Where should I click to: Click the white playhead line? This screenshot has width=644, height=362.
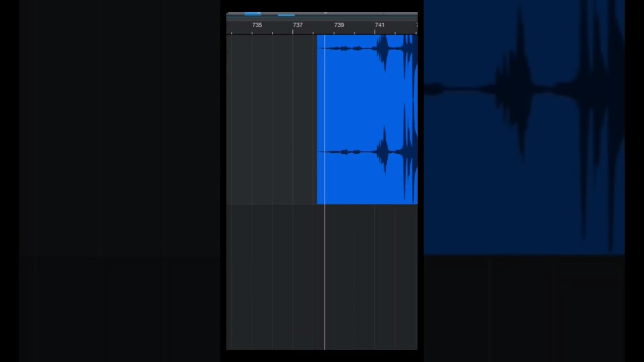[325, 192]
